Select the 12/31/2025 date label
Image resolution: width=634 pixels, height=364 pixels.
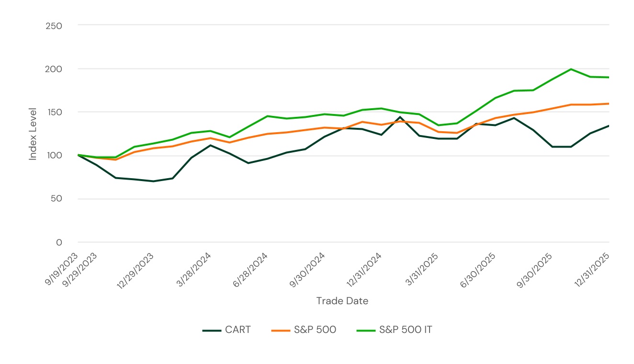click(592, 270)
